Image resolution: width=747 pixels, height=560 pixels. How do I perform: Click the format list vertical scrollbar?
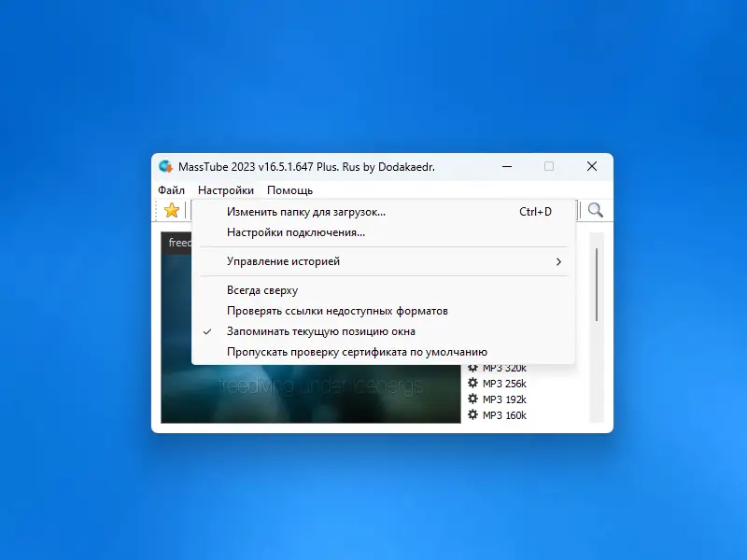[597, 285]
